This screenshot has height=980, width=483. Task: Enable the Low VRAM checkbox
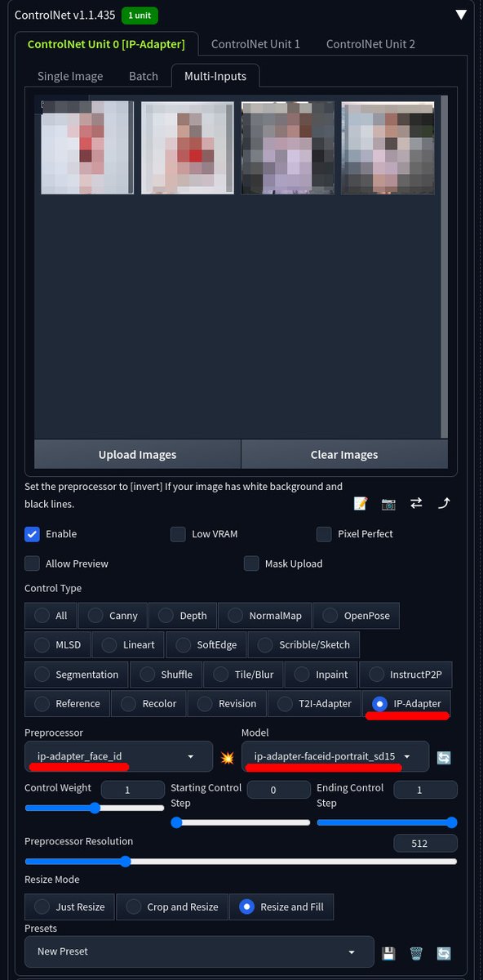178,534
